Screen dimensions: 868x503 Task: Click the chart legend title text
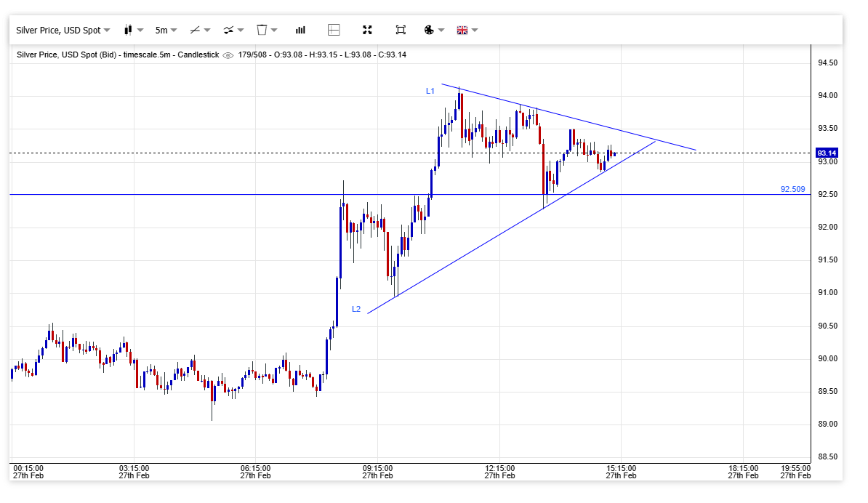pyautogui.click(x=117, y=55)
